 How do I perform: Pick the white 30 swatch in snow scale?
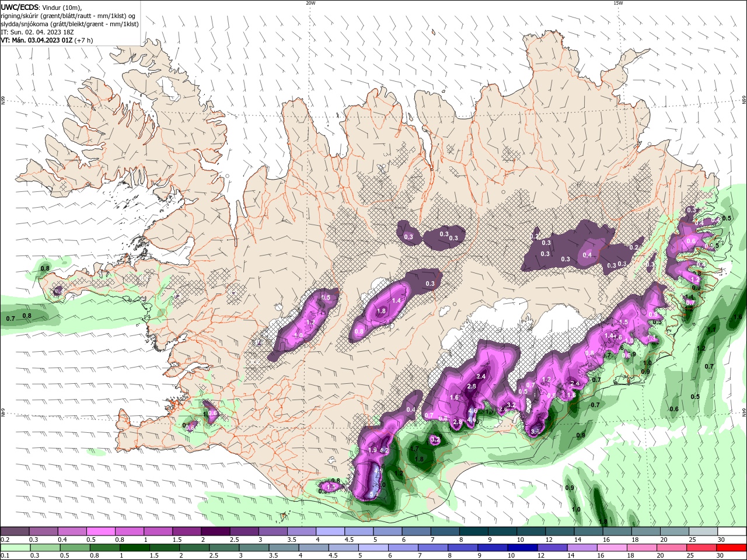point(732,531)
